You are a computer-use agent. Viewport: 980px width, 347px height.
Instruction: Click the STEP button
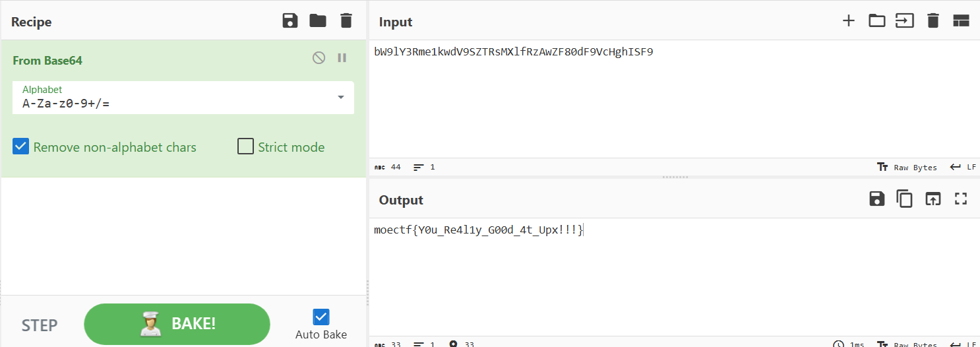[x=40, y=325]
